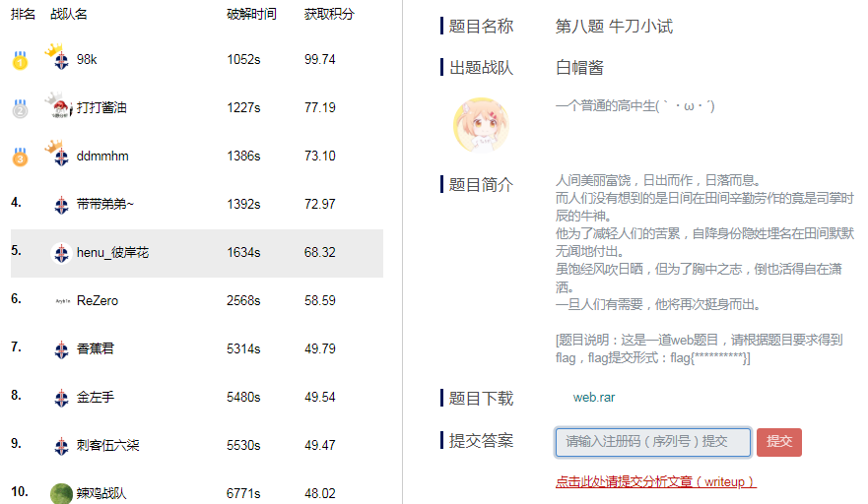Click crack time 5480s
The height and width of the screenshot is (504, 868).
point(243,398)
